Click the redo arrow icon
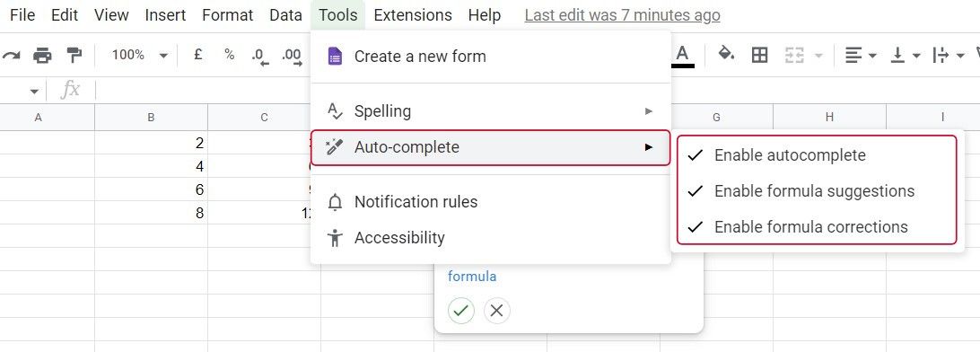The image size is (980, 352). pyautogui.click(x=11, y=56)
